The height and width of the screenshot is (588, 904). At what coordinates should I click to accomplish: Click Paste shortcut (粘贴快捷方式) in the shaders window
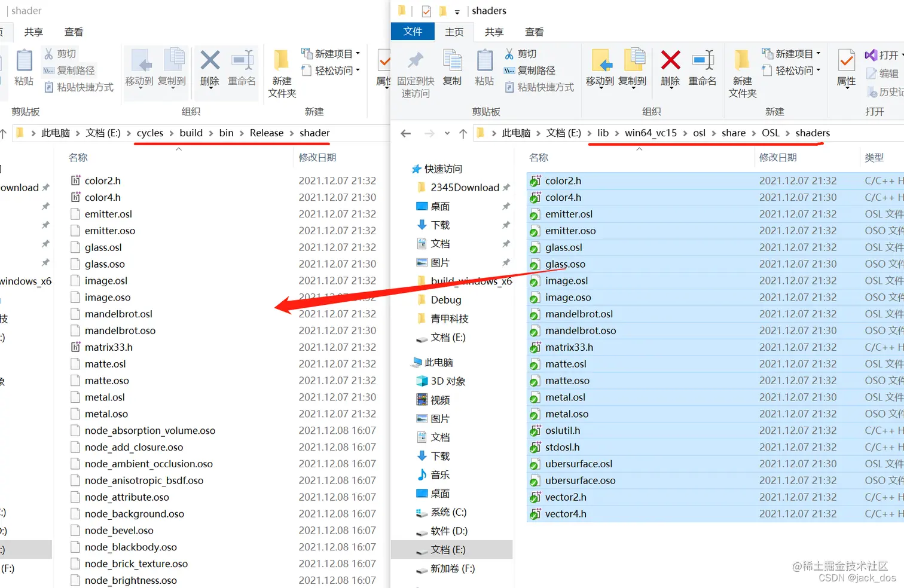click(539, 87)
